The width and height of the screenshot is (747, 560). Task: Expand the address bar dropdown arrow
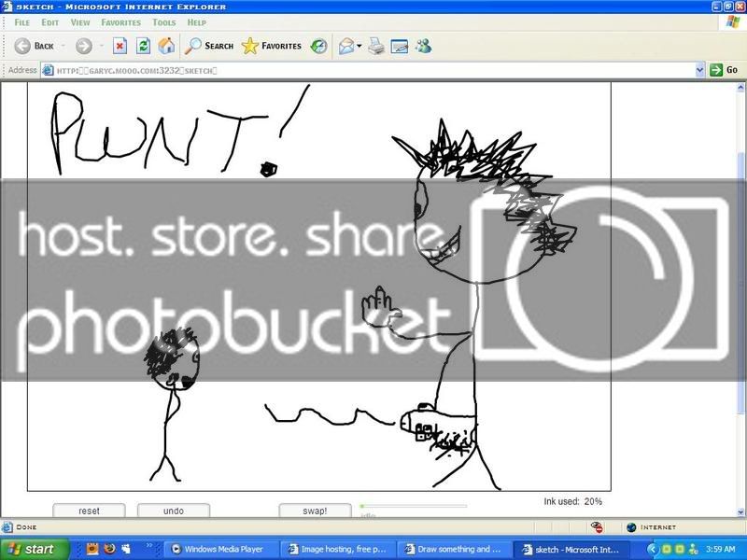699,71
